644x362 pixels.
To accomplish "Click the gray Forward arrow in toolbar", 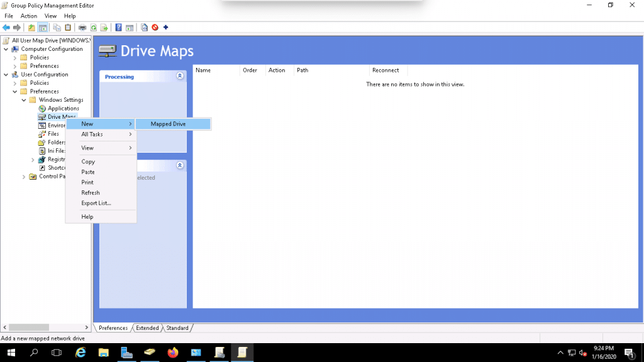I will pyautogui.click(x=17, y=28).
